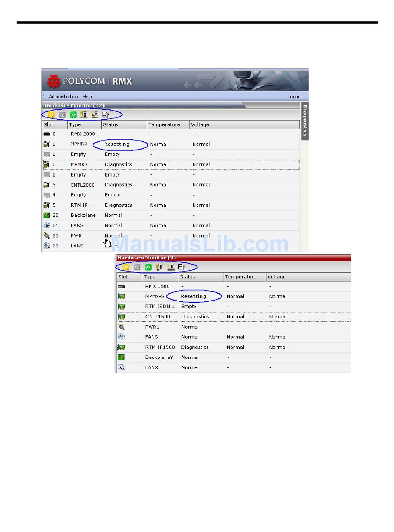
Task: Select 'RMX 1500' in Hardware Monitor (9)
Action: click(157, 286)
